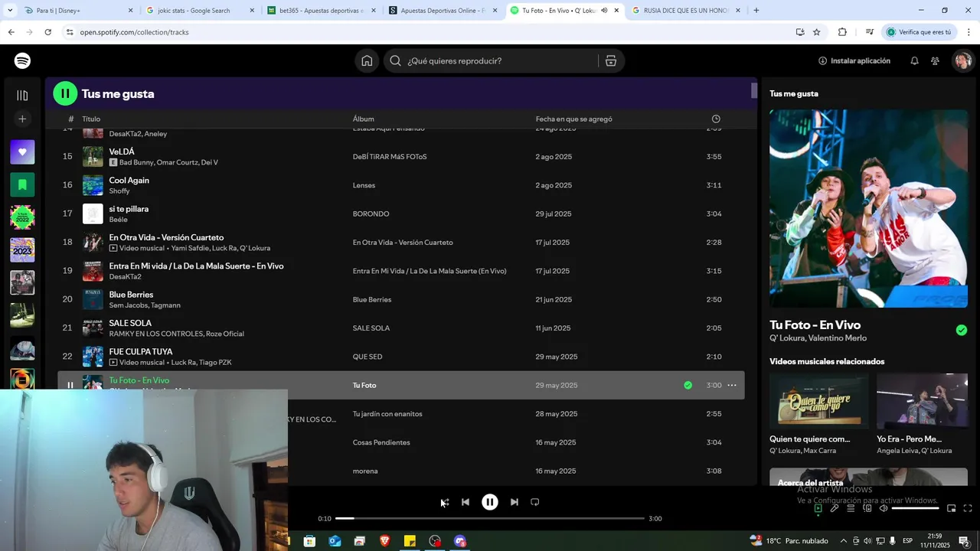Image resolution: width=980 pixels, height=551 pixels.
Task: Sort by duration clock header
Action: [716, 119]
